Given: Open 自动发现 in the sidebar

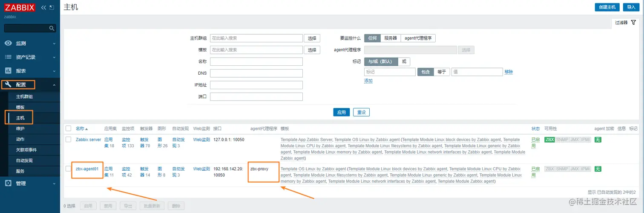Looking at the screenshot, I should pos(24,160).
